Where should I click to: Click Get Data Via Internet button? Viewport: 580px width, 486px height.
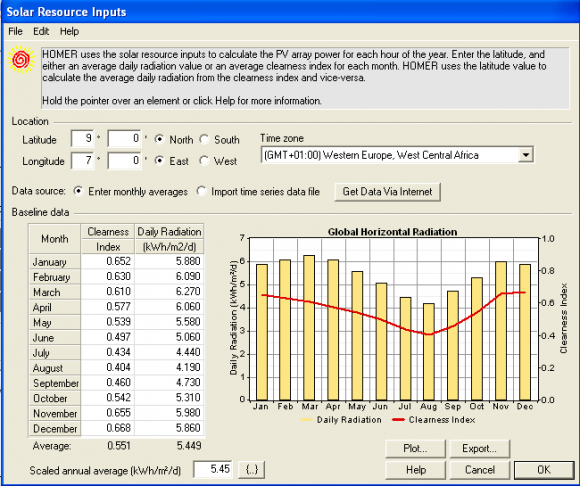387,192
